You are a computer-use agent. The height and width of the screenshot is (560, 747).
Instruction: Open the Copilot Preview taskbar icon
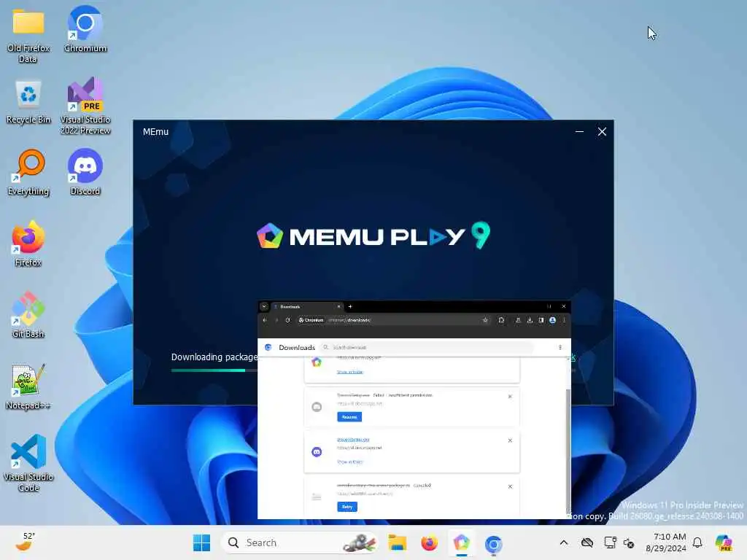(x=724, y=542)
